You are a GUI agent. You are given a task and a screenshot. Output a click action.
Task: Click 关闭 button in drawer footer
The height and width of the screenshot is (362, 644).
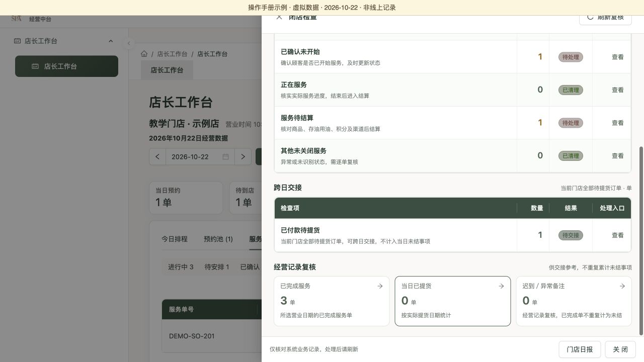pos(620,349)
